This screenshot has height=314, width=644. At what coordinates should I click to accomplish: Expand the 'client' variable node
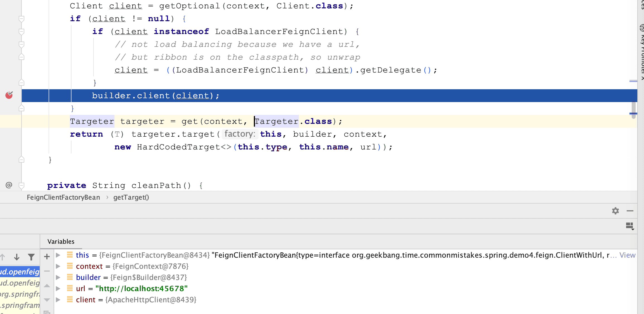coord(58,299)
